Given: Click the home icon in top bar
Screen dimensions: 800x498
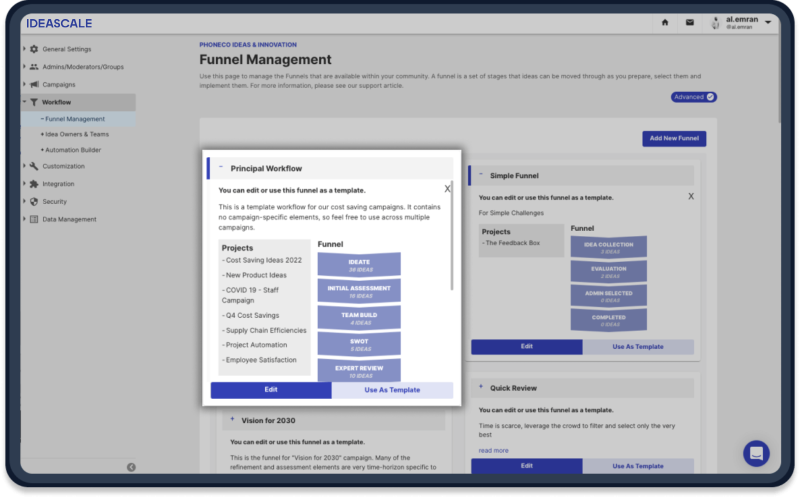Looking at the screenshot, I should coord(666,22).
